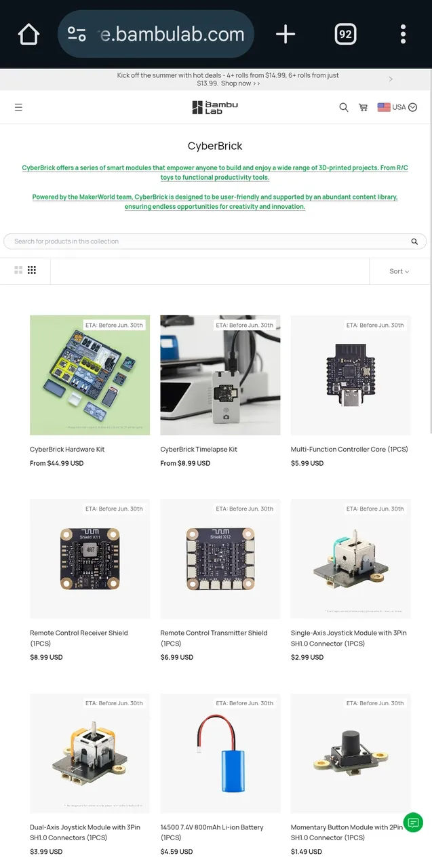Click Momentary Button Module title
Screen dimensions: 432x868
[347, 832]
